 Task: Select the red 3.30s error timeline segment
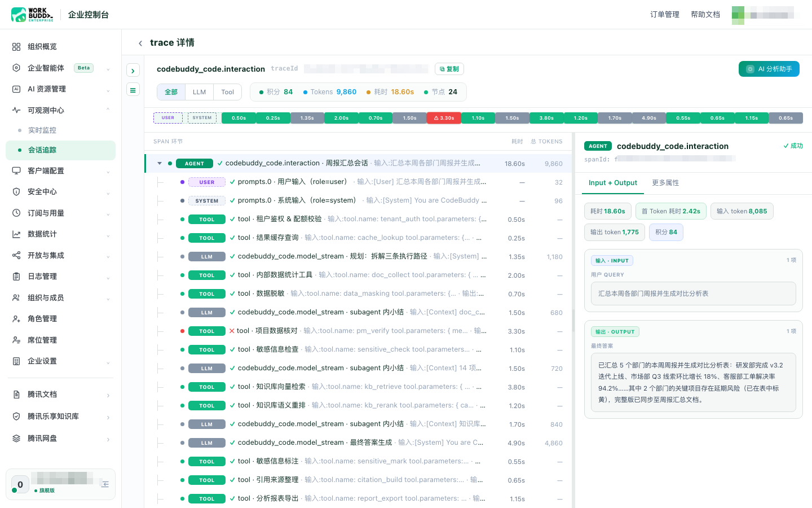click(444, 118)
